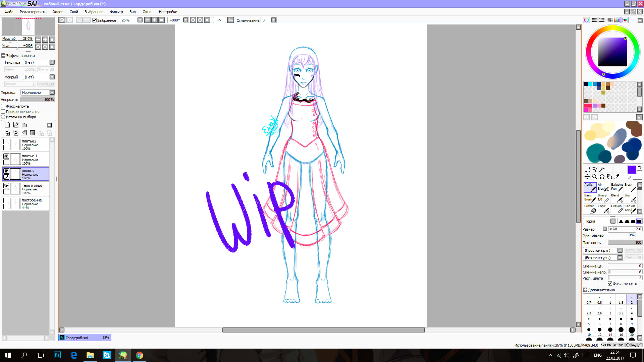Select the magic wand tool
The height and width of the screenshot is (362, 644).
pyautogui.click(x=602, y=169)
